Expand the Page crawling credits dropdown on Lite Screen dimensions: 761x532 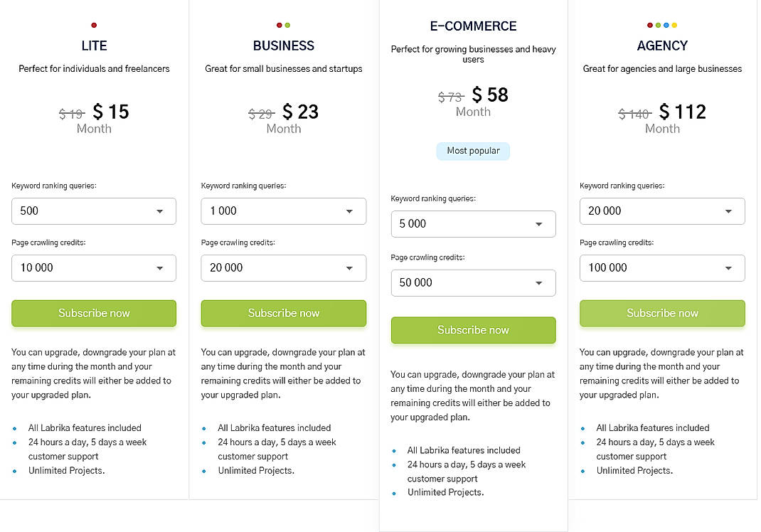pyautogui.click(x=94, y=268)
